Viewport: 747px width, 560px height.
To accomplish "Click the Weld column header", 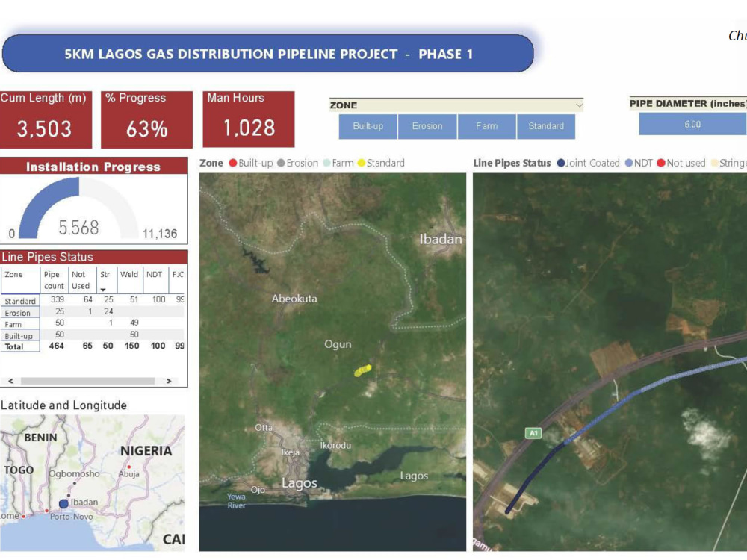I will pos(128,274).
